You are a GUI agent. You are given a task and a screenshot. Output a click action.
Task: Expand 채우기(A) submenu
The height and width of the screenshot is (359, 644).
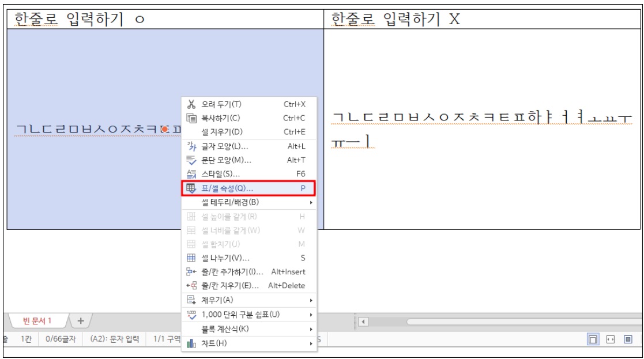249,300
